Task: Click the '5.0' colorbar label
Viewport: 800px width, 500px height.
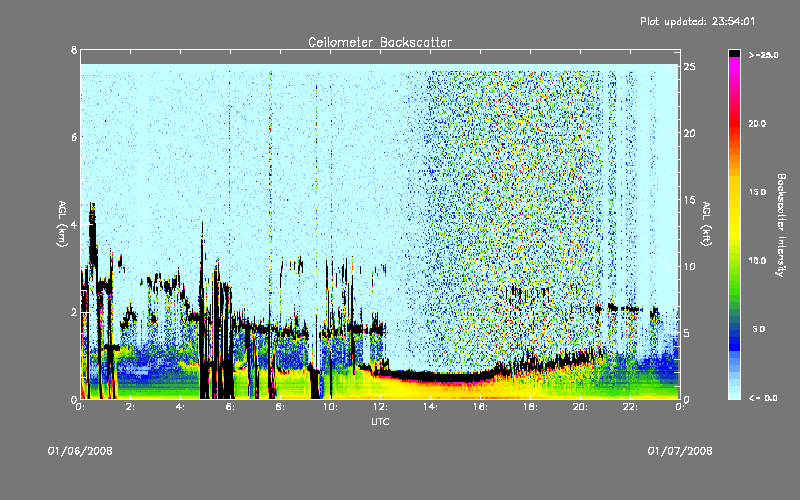Action: pyautogui.click(x=759, y=329)
